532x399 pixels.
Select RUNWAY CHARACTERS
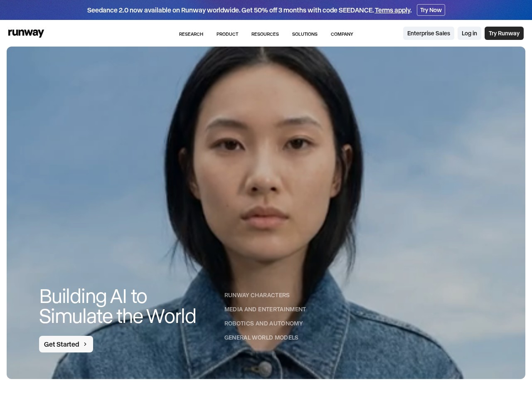(257, 295)
